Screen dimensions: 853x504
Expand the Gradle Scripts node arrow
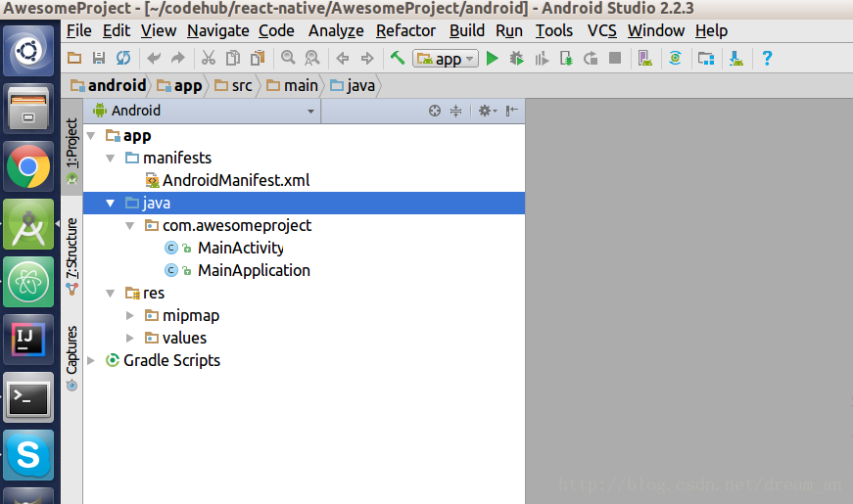pos(91,360)
